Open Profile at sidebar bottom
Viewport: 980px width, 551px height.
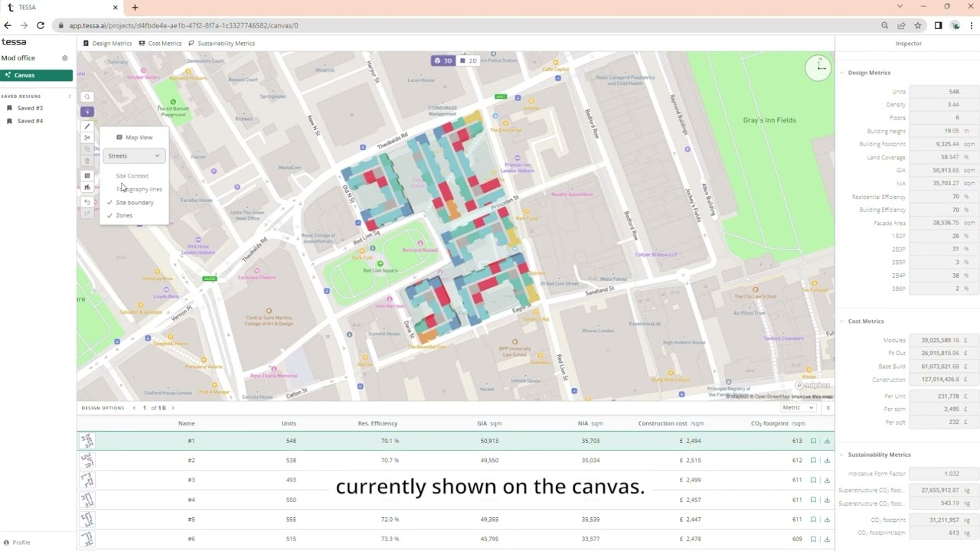(x=18, y=543)
